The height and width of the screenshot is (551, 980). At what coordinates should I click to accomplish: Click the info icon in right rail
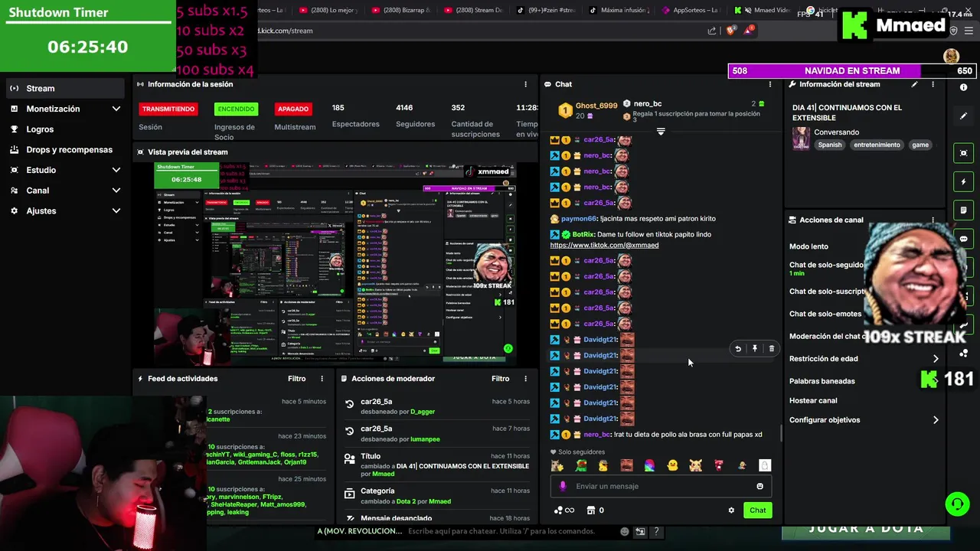tap(964, 87)
